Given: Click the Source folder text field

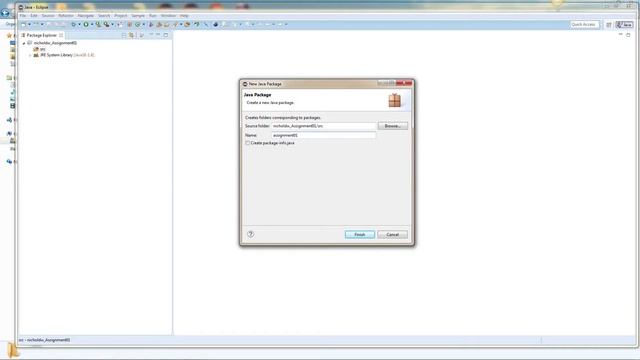Looking at the screenshot, I should click(x=324, y=126).
